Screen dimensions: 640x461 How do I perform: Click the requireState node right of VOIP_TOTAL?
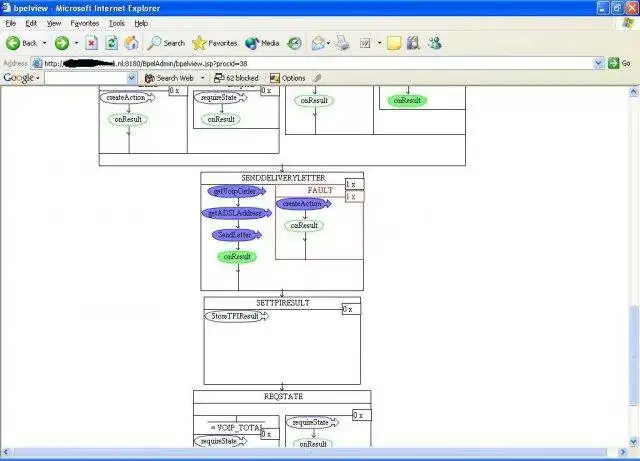click(x=312, y=422)
